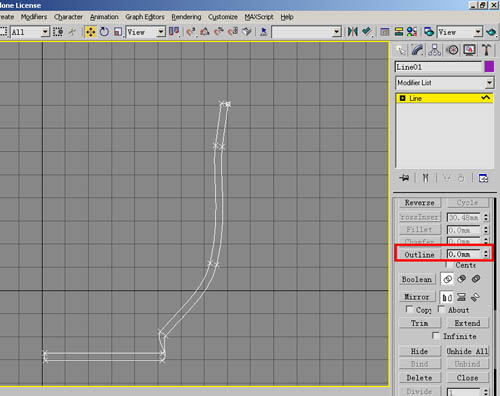Enable the Center checkbox under Outline

[x=449, y=265]
